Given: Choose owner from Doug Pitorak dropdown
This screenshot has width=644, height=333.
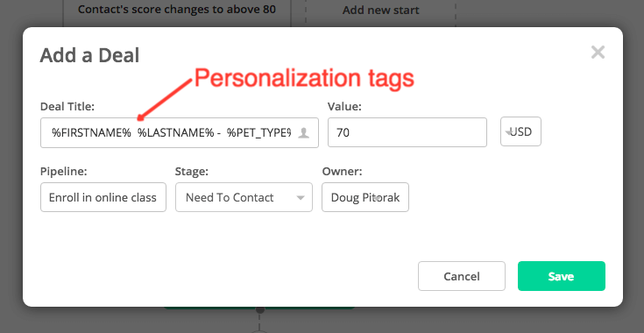Looking at the screenshot, I should click(365, 197).
